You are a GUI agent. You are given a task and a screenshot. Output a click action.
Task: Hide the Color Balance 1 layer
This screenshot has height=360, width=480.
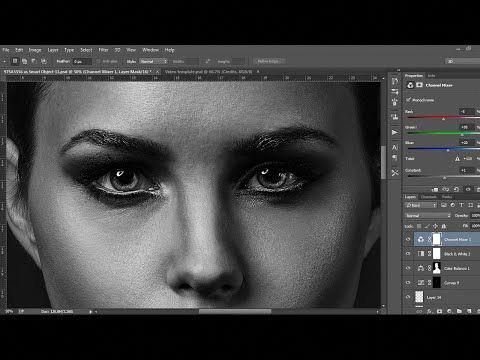(408, 268)
